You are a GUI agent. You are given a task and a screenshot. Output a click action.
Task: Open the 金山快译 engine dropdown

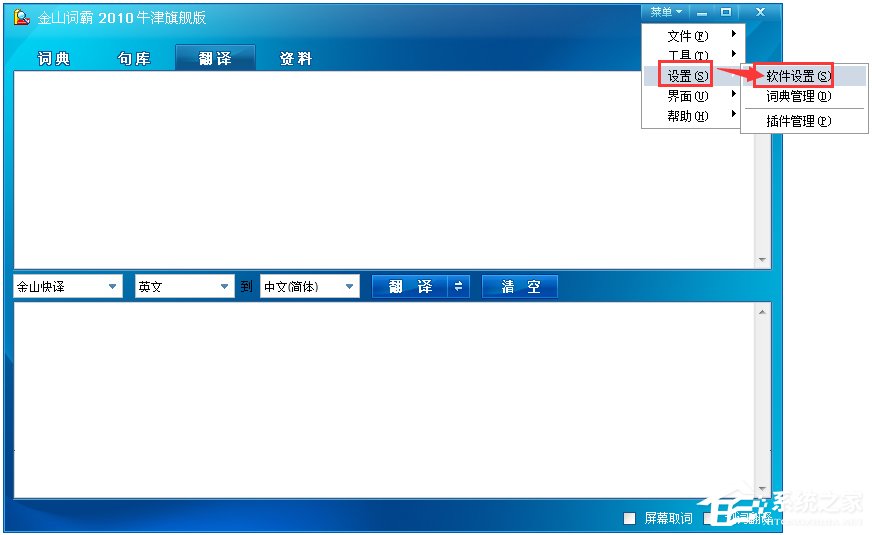[67, 286]
